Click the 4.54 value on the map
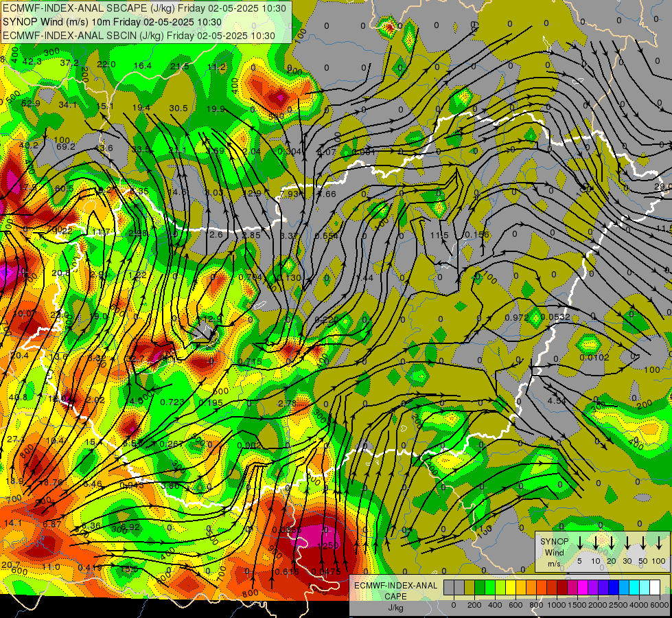672x618 pixels. pyautogui.click(x=557, y=400)
